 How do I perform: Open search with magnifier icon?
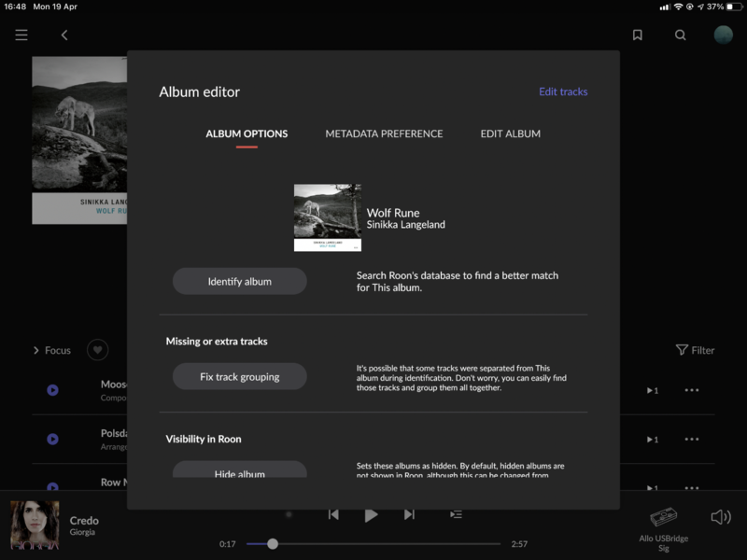point(681,35)
